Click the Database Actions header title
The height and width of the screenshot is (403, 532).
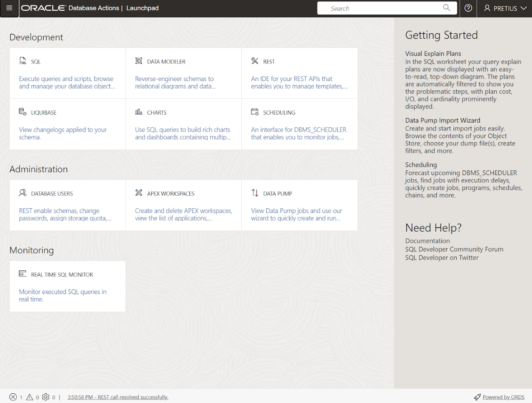pos(94,8)
